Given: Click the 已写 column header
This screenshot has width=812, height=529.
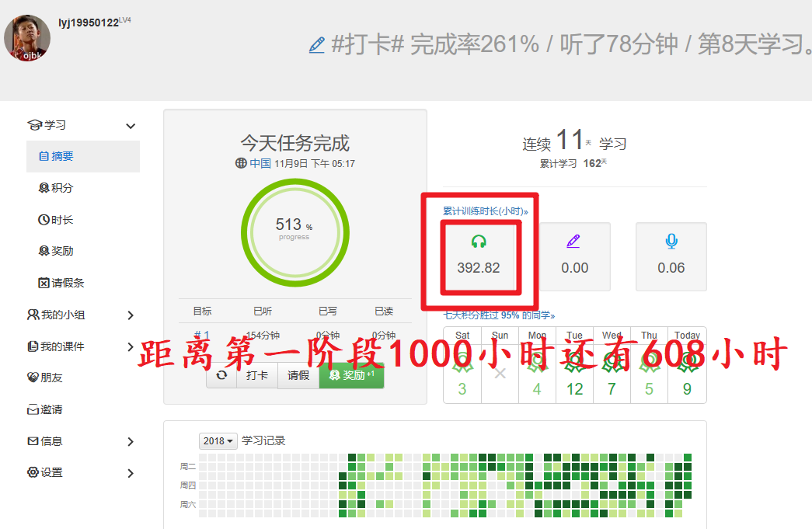Looking at the screenshot, I should point(328,311).
